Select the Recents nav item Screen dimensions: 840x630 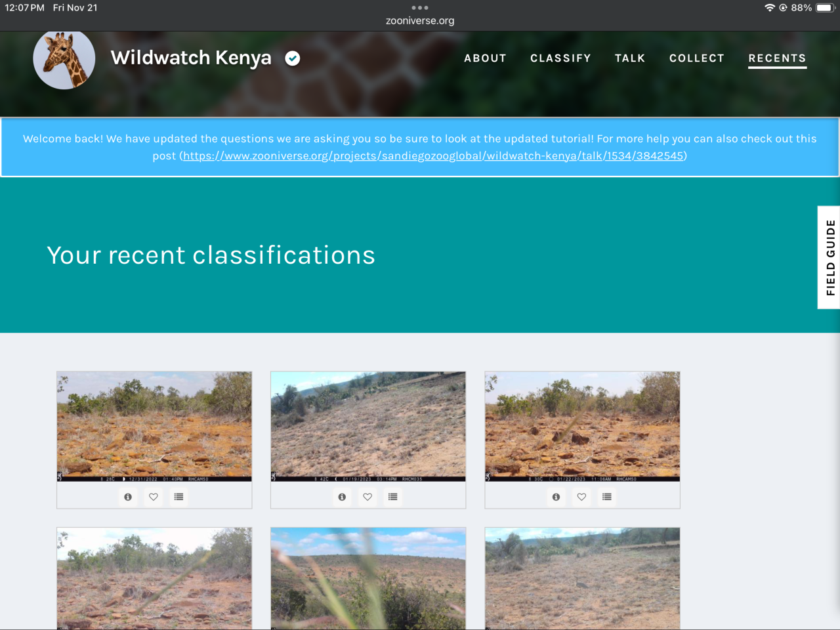pyautogui.click(x=778, y=58)
